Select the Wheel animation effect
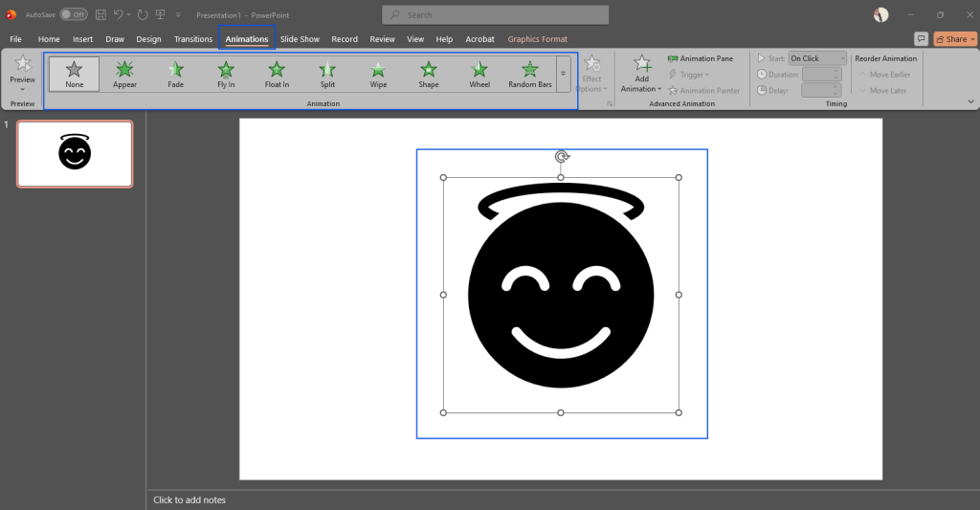This screenshot has width=980, height=510. point(479,74)
